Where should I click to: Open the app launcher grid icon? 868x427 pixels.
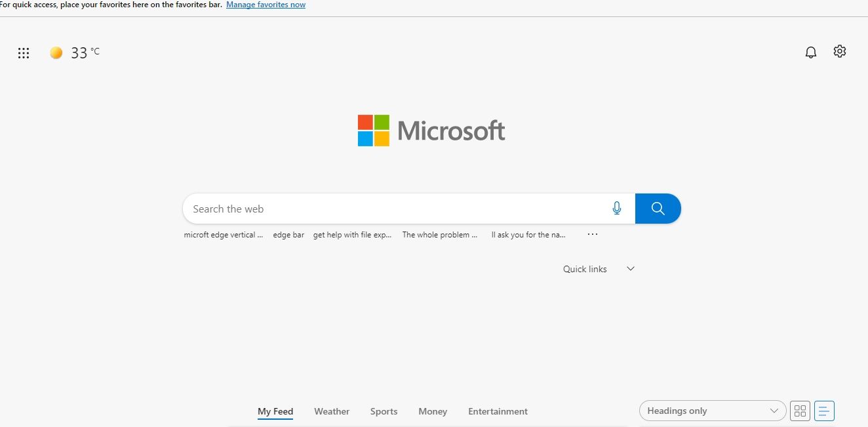(24, 53)
